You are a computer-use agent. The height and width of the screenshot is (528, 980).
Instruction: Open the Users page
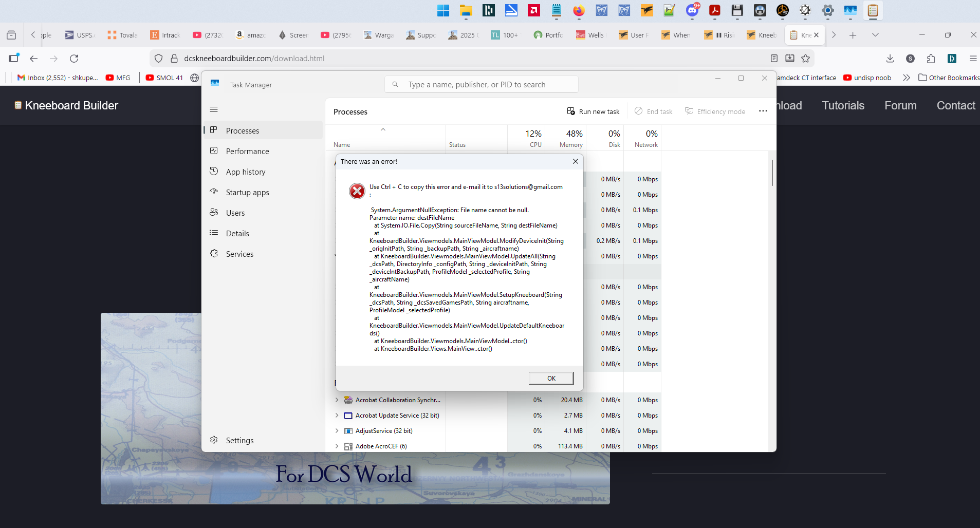[263, 213]
